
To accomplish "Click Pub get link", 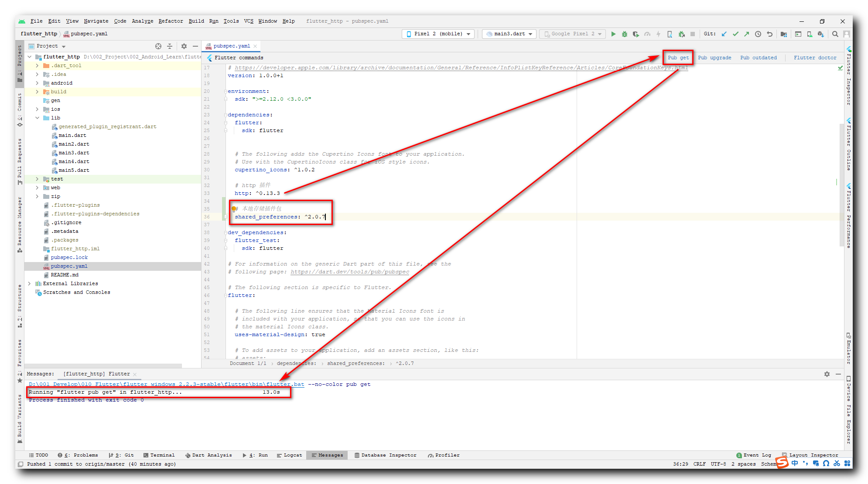I will click(678, 58).
